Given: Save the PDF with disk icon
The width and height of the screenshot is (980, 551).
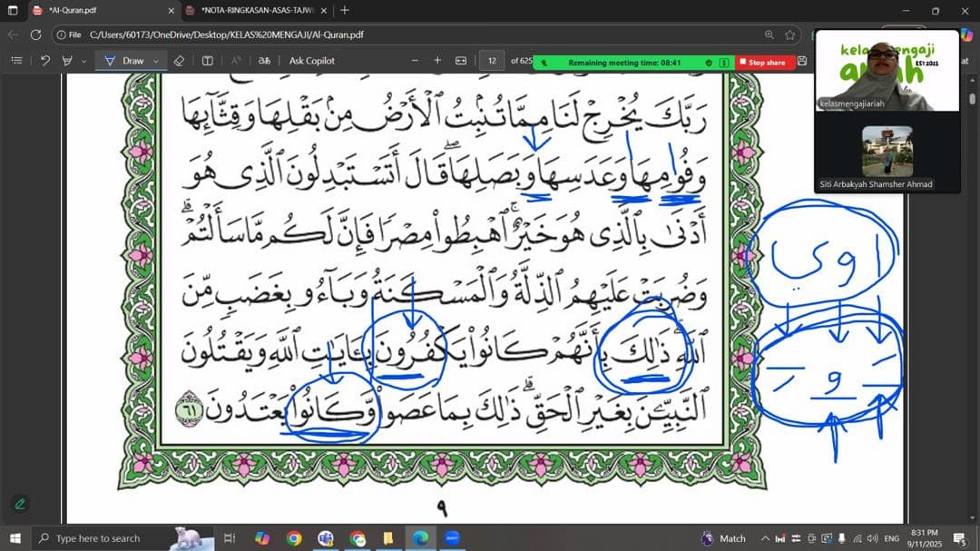Looking at the screenshot, I should [802, 62].
